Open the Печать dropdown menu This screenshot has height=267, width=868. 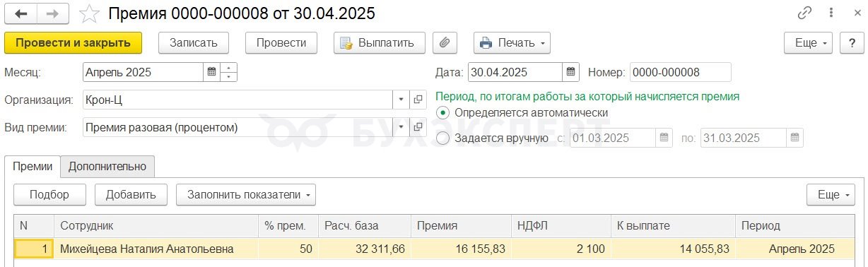pyautogui.click(x=512, y=42)
